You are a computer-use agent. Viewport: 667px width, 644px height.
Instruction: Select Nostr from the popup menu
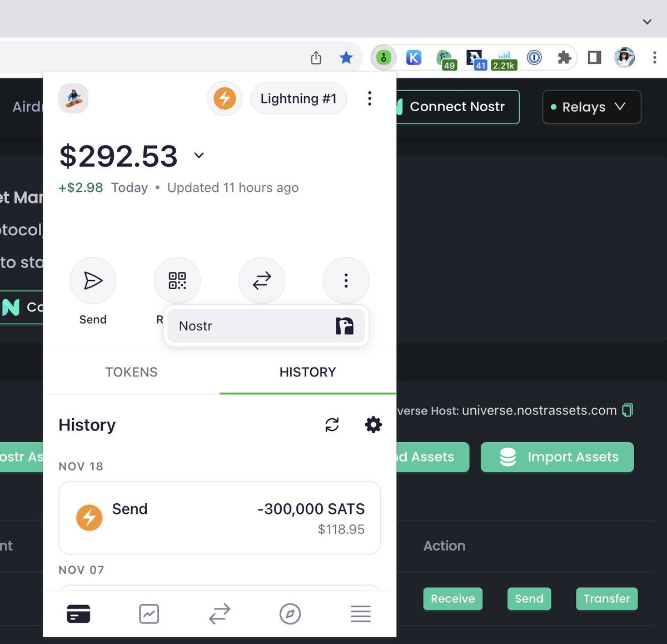coord(266,326)
